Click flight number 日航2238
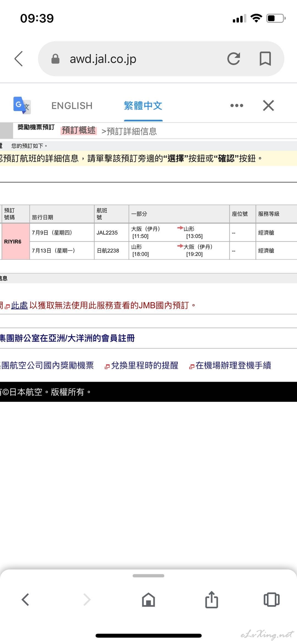This screenshot has height=644, width=297. 108,251
